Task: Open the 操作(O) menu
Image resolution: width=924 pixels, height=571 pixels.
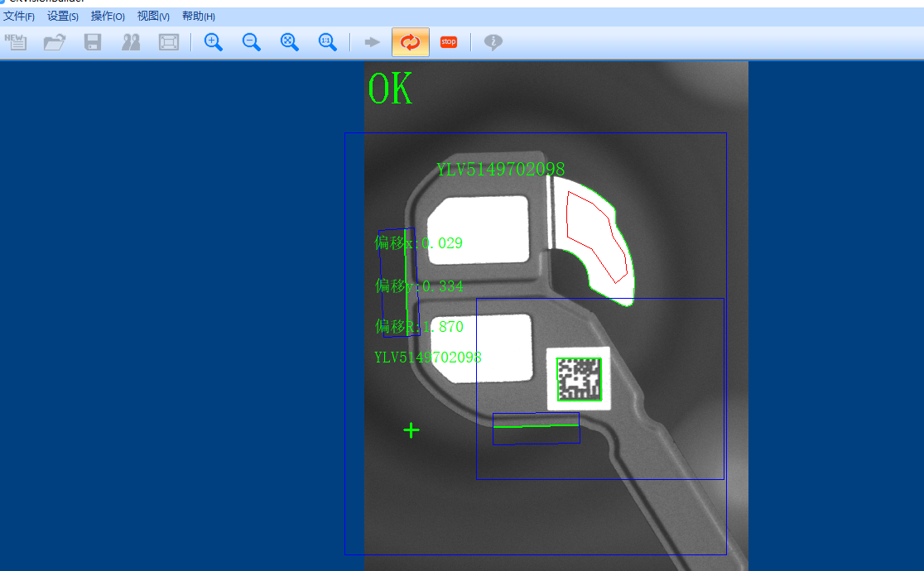Action: [108, 16]
